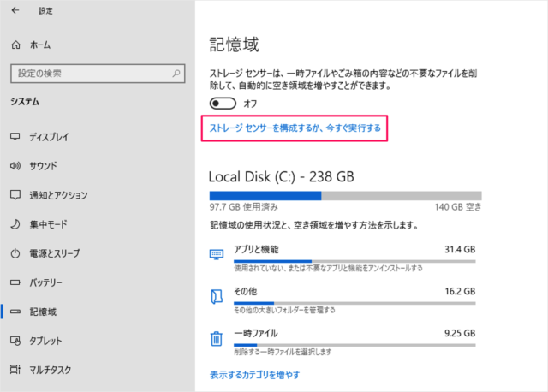
Task: Open アプリと機能 storage category
Action: (342, 258)
